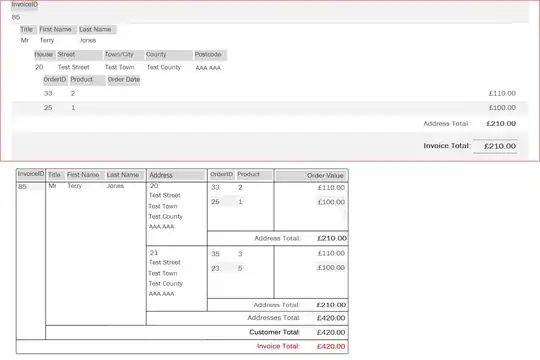Click the Address header in bottom table

pyautogui.click(x=176, y=175)
